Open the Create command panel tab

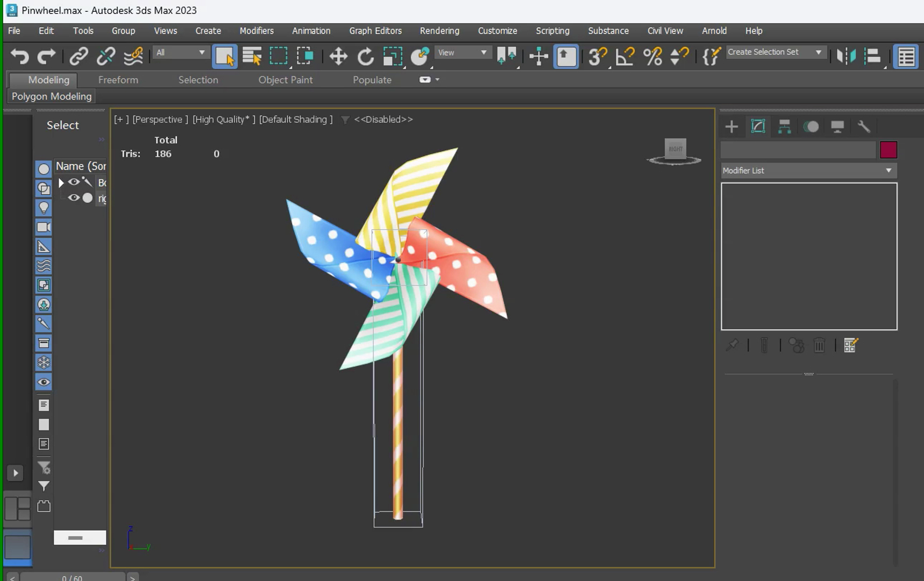[731, 126]
